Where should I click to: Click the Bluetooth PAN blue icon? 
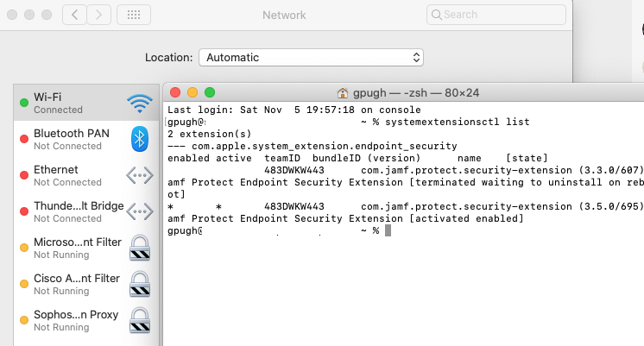[x=140, y=139]
